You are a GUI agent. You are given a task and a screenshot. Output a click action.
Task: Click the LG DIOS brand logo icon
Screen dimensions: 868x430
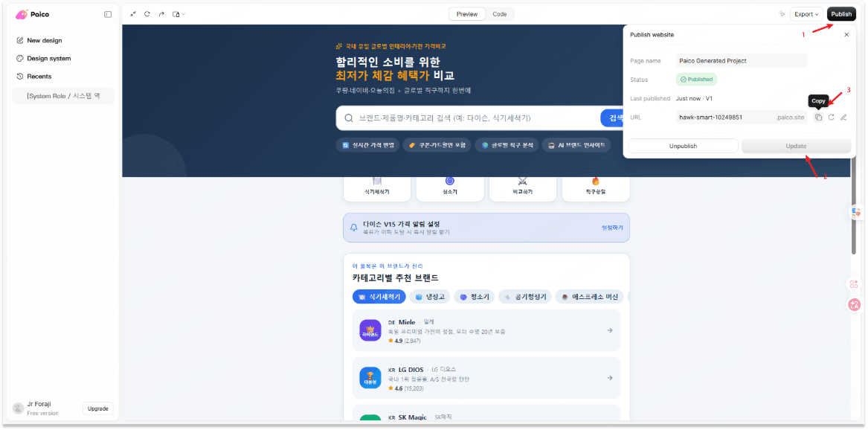click(x=370, y=378)
